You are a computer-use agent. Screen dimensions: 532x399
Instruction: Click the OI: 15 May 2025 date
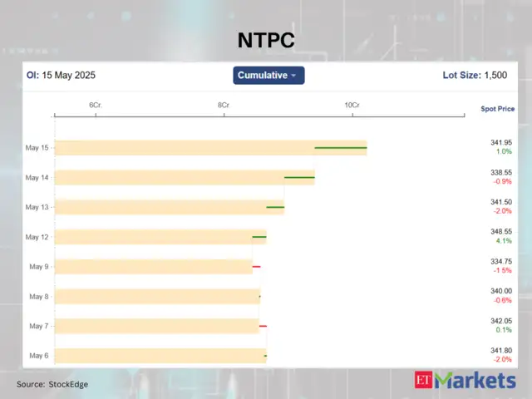click(x=60, y=76)
